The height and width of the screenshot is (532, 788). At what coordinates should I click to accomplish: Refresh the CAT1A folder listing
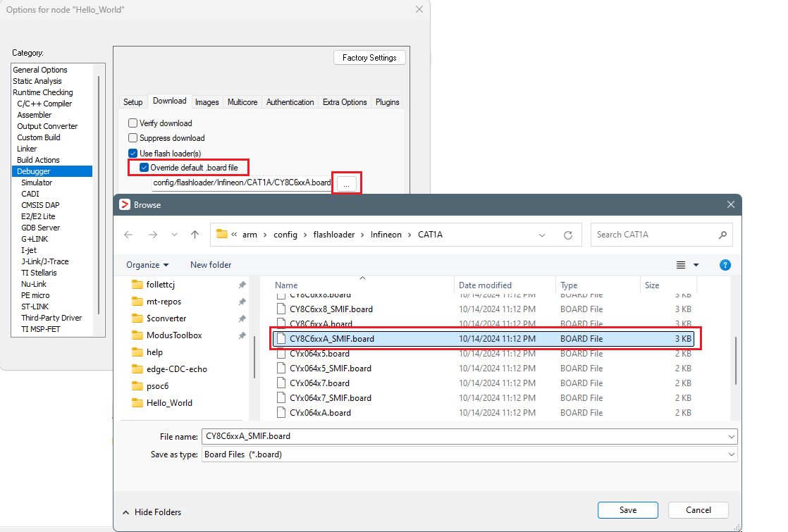568,235
